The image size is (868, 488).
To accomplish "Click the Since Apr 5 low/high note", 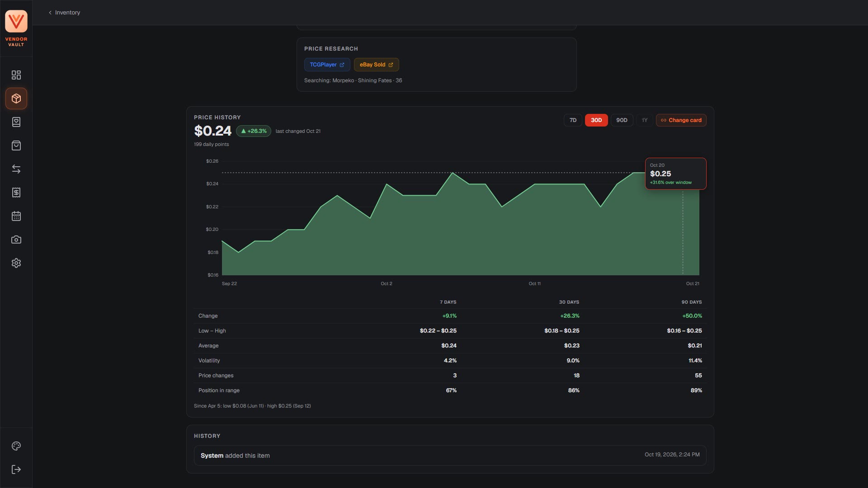I will pyautogui.click(x=252, y=406).
